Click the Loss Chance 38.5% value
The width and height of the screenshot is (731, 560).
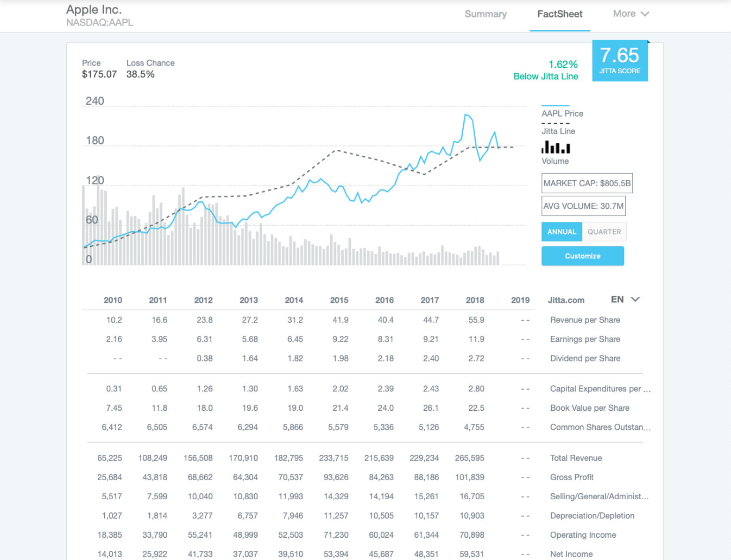pyautogui.click(x=141, y=74)
